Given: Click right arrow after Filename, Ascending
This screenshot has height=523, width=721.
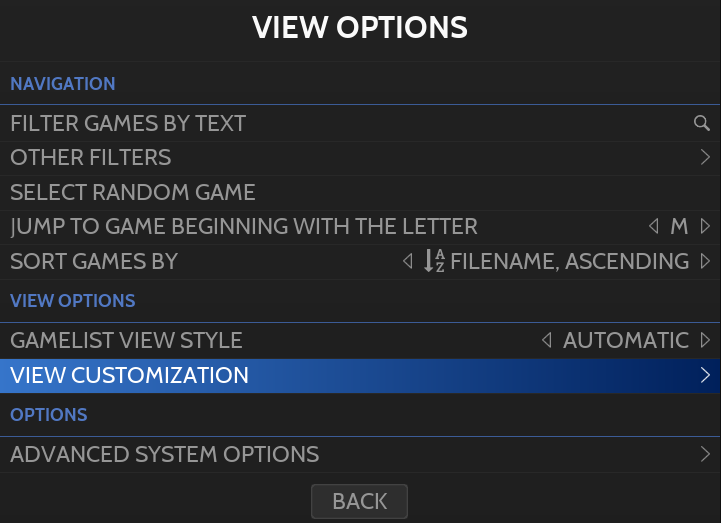Looking at the screenshot, I should pos(705,261).
